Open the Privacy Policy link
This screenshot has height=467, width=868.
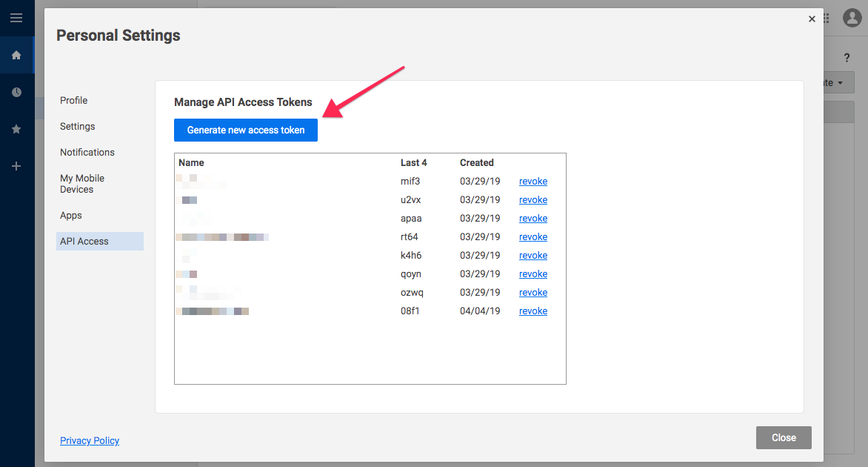[x=89, y=440]
